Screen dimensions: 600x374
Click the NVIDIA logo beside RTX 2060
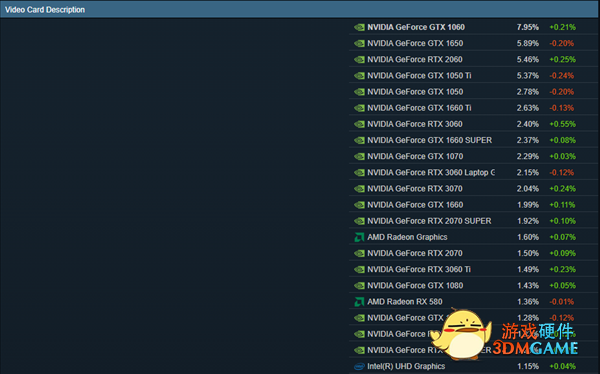pyautogui.click(x=359, y=59)
